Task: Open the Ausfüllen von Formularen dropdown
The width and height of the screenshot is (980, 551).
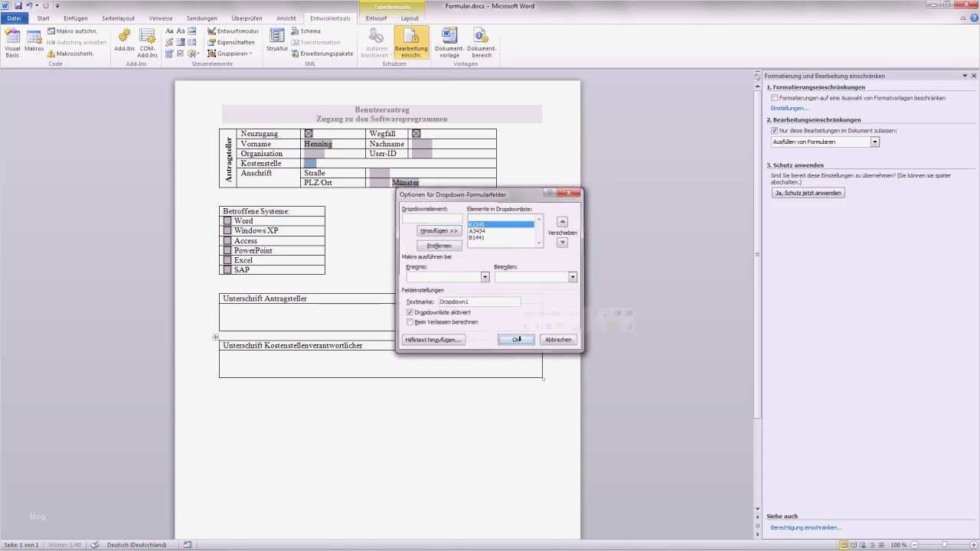Action: pos(875,142)
